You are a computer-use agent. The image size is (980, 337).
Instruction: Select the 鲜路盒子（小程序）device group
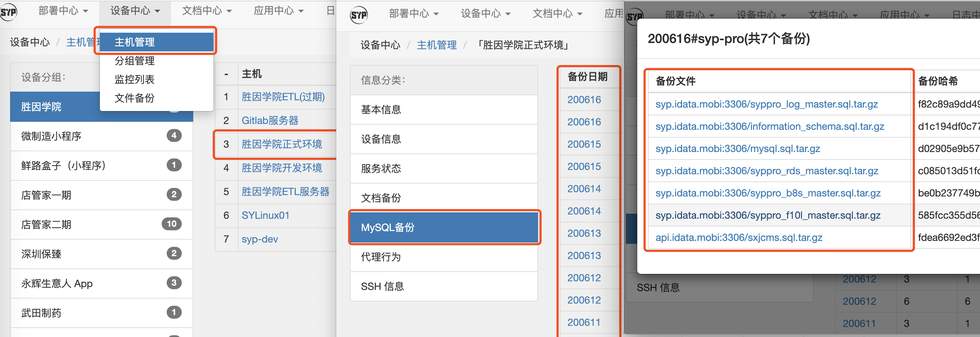tap(102, 166)
